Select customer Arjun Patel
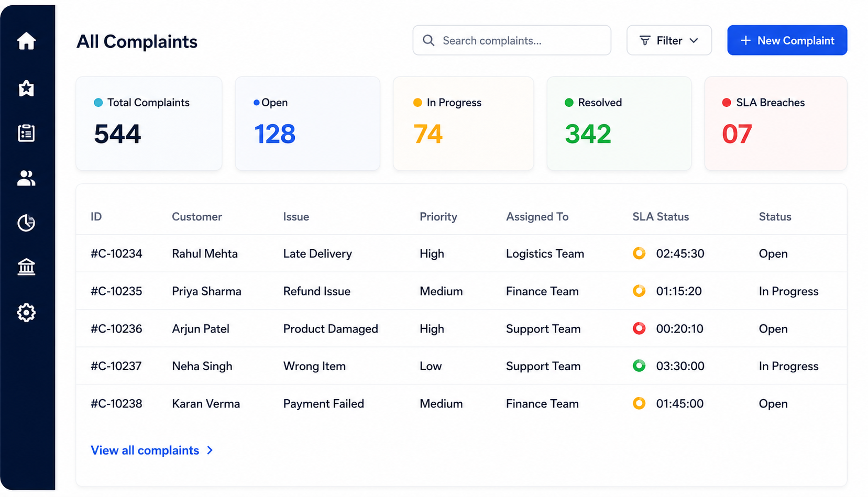Image resolution: width=868 pixels, height=497 pixels. tap(201, 329)
